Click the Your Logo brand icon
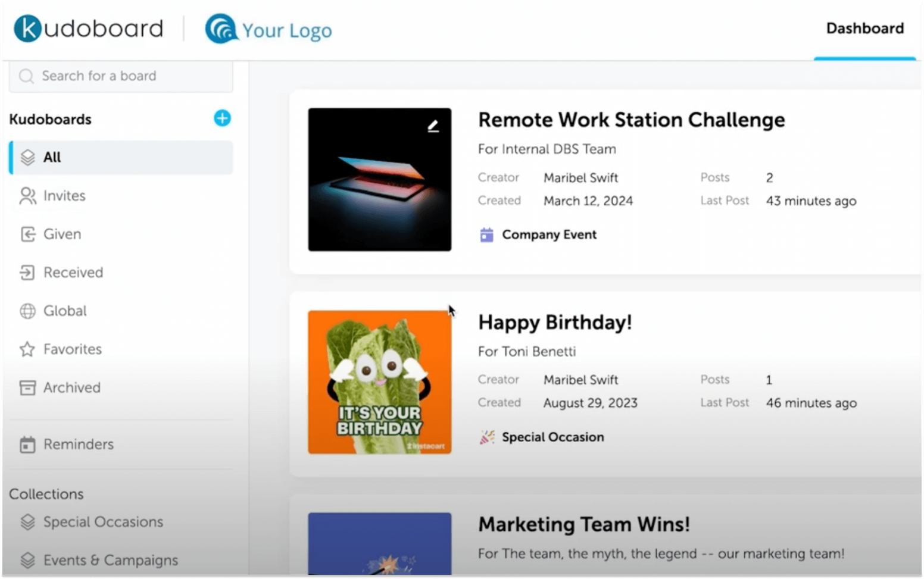Image resolution: width=924 pixels, height=579 pixels. click(221, 29)
